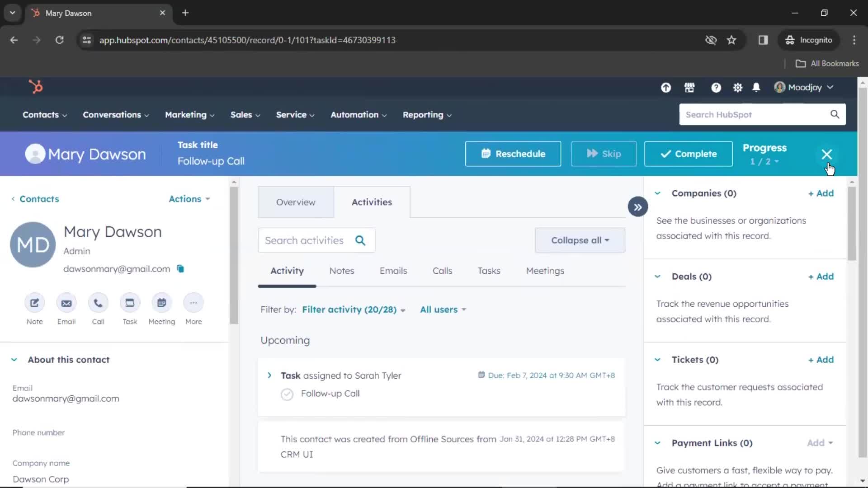
Task: Click the More options icon in contact actions
Action: click(x=194, y=303)
